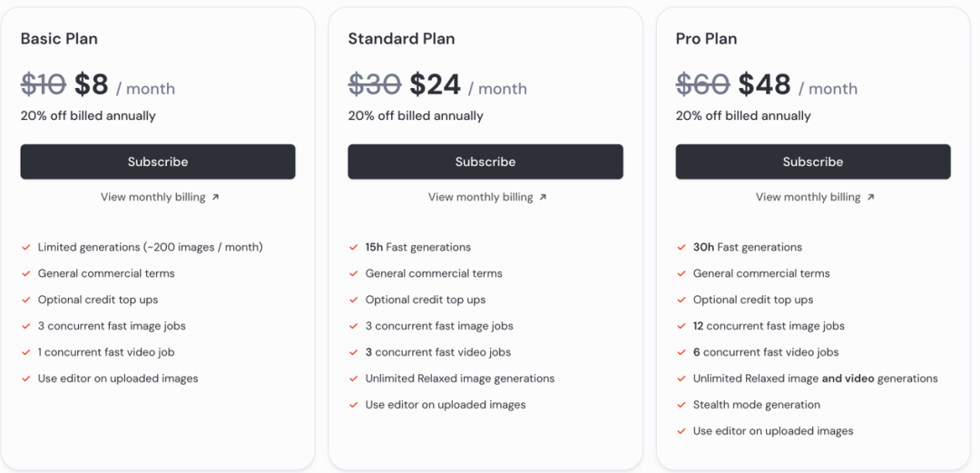Click the Pro Plan heading
Viewport: 980px width, 473px height.
(x=706, y=39)
